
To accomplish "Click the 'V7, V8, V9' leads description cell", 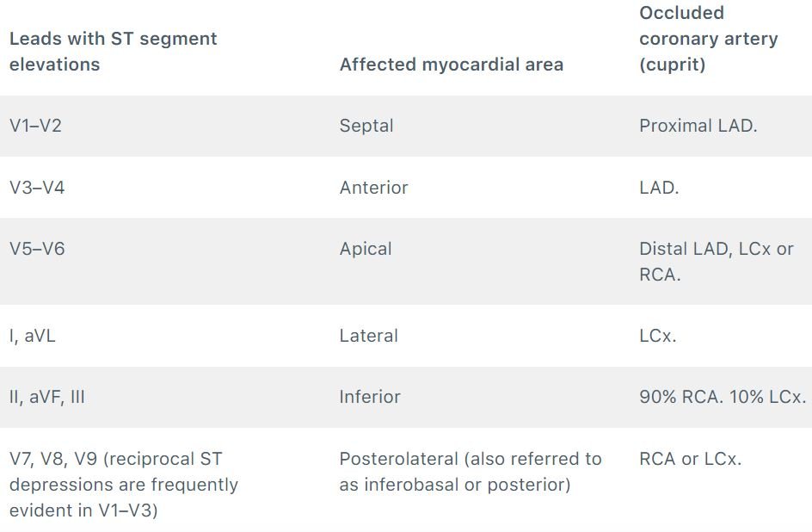I will 124,485.
